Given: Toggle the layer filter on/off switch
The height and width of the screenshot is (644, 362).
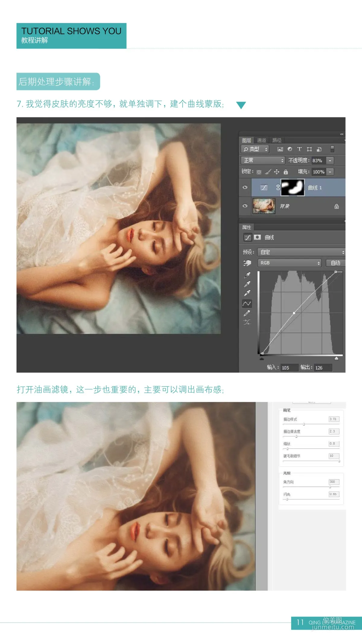Looking at the screenshot, I should pos(332,149).
